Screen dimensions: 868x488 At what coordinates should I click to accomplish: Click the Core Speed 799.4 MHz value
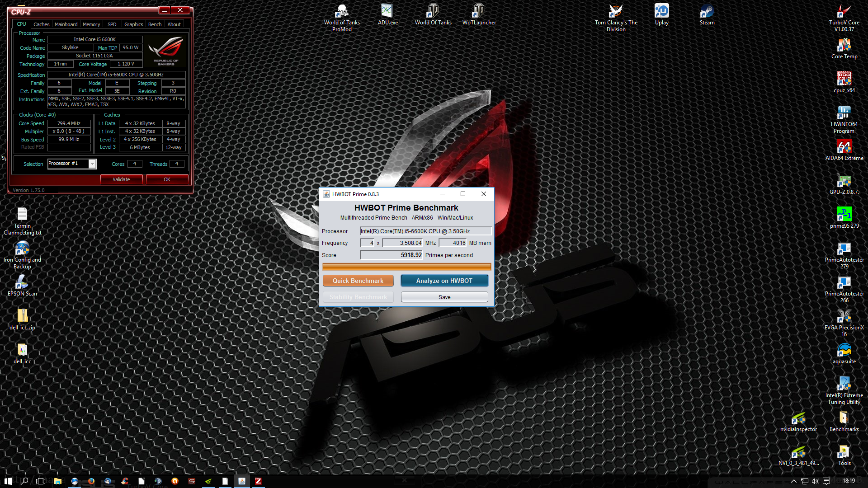(69, 123)
